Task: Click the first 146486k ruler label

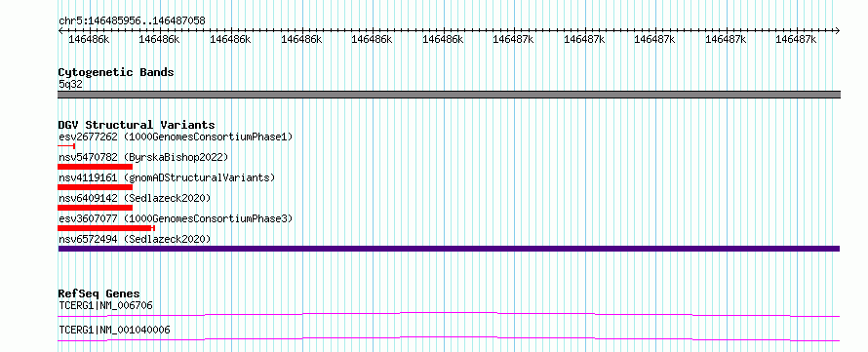Action: pyautogui.click(x=89, y=40)
